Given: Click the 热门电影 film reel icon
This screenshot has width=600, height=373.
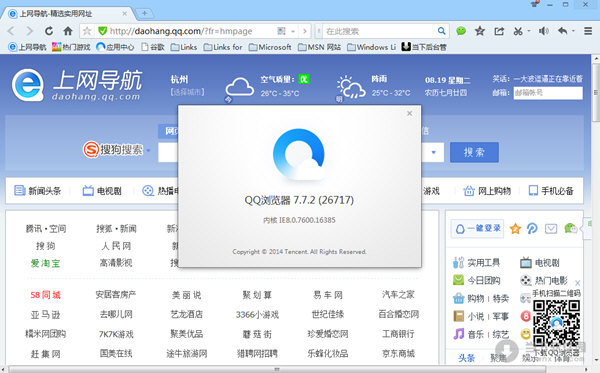Looking at the screenshot, I should [526, 280].
